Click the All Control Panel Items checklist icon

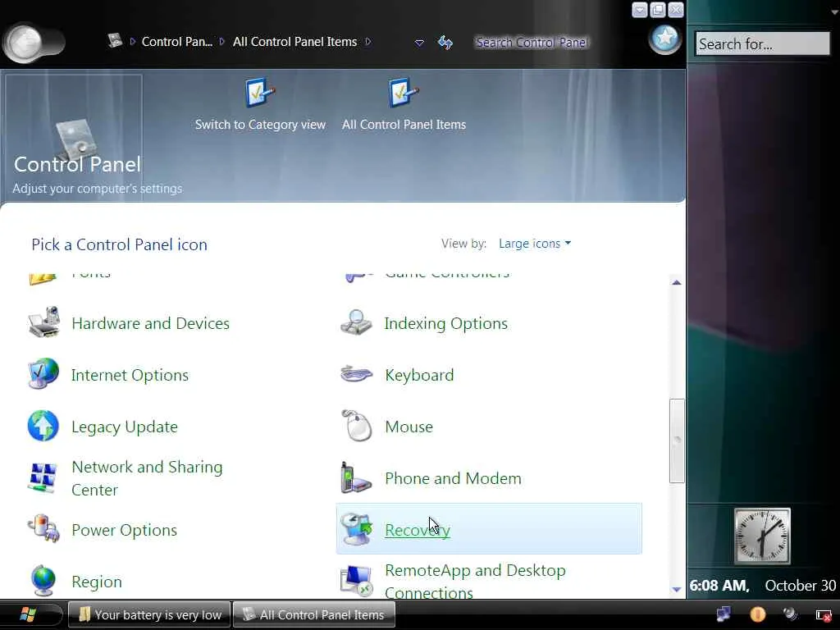[404, 92]
